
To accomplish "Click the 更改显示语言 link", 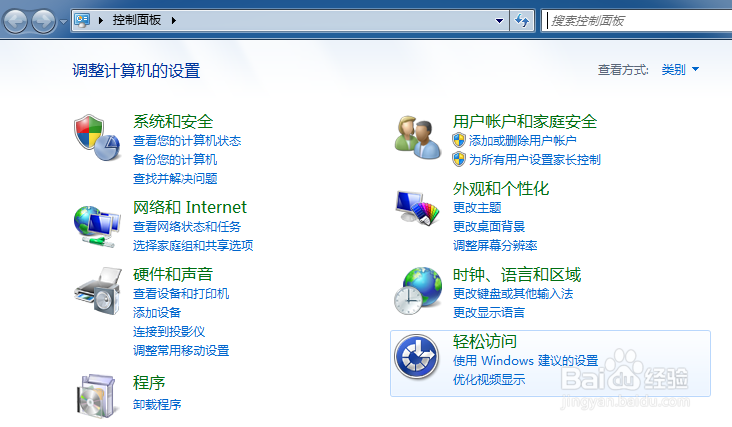I will 489,313.
